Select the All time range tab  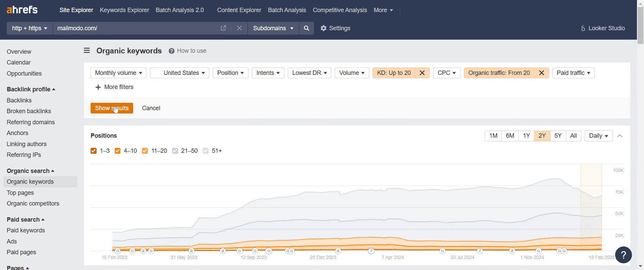pyautogui.click(x=574, y=136)
